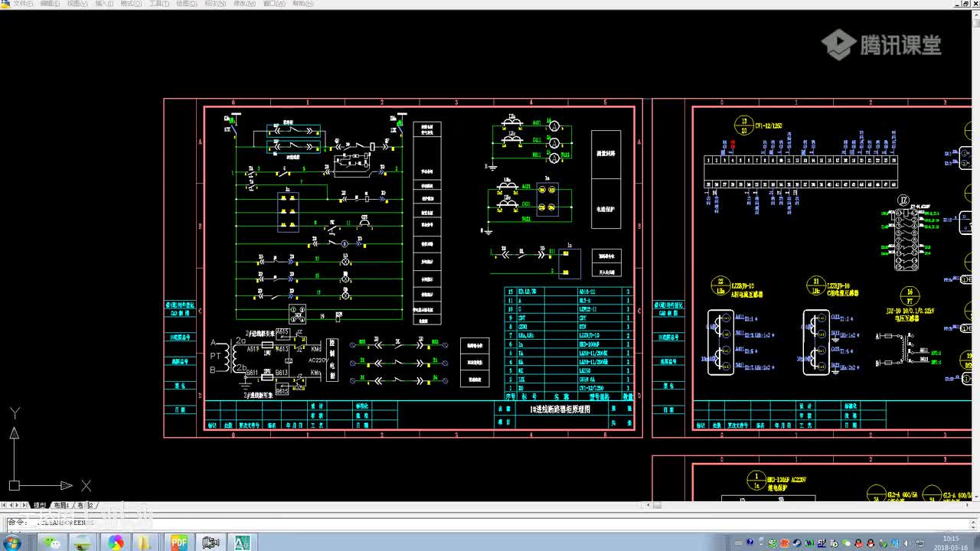Open the 修改(M) menu
The height and width of the screenshot is (551, 980).
(x=244, y=4)
